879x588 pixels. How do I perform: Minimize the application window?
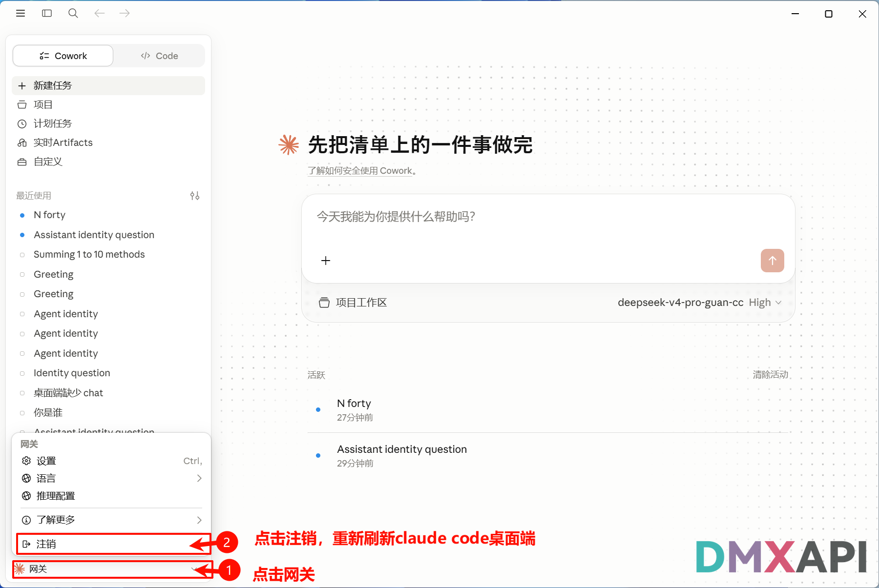point(795,14)
